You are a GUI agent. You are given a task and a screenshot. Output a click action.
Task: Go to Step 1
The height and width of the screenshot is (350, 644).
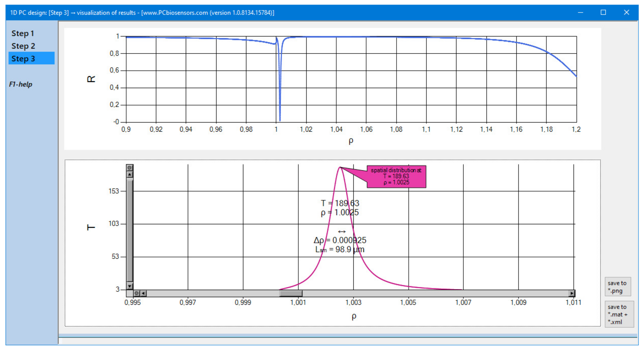pyautogui.click(x=22, y=33)
